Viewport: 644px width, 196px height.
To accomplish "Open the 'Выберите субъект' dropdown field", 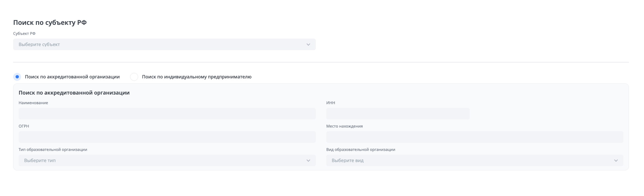I will (158, 45).
